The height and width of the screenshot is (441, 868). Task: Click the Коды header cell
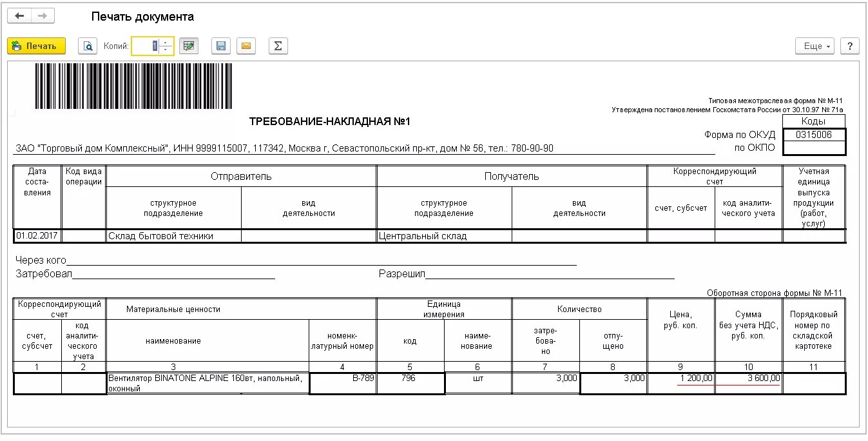[x=814, y=121]
